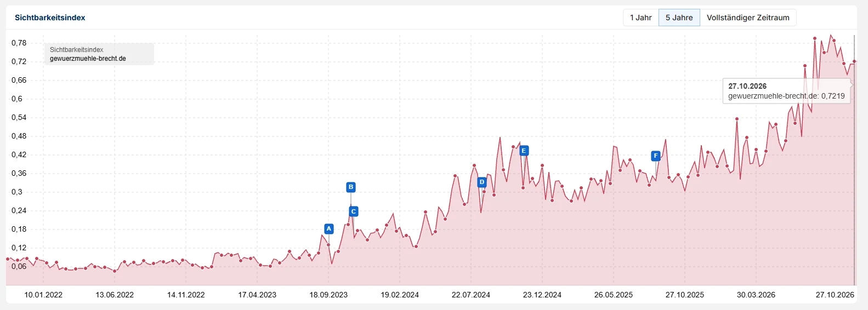Click y-axis label 0,78
The height and width of the screenshot is (310, 868).
pyautogui.click(x=19, y=43)
